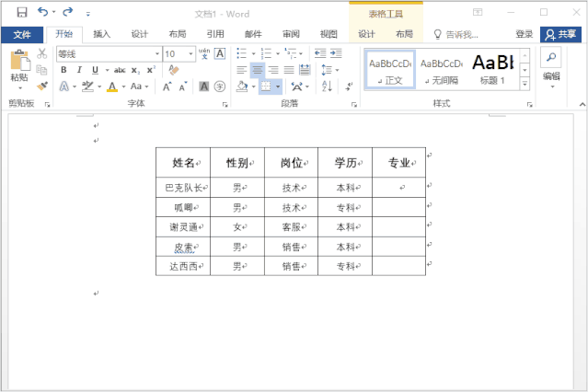Click the 巴克队长 table cell
This screenshot has height=392, width=588.
pos(182,187)
